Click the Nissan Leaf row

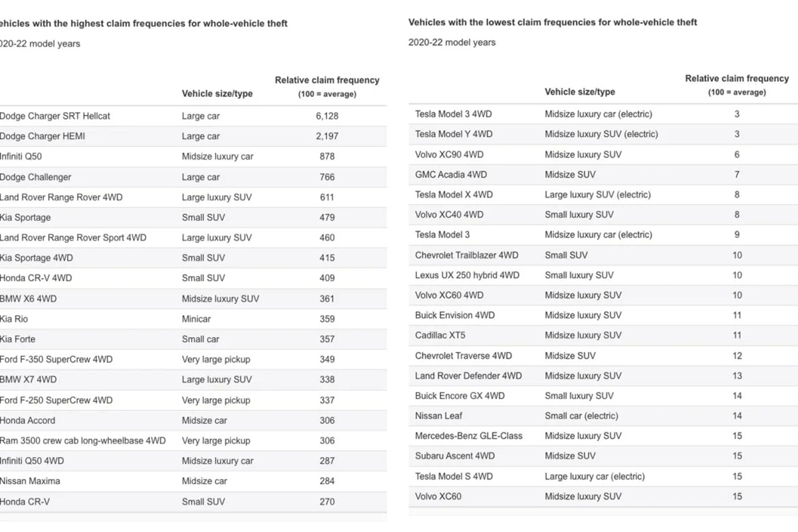(x=439, y=416)
